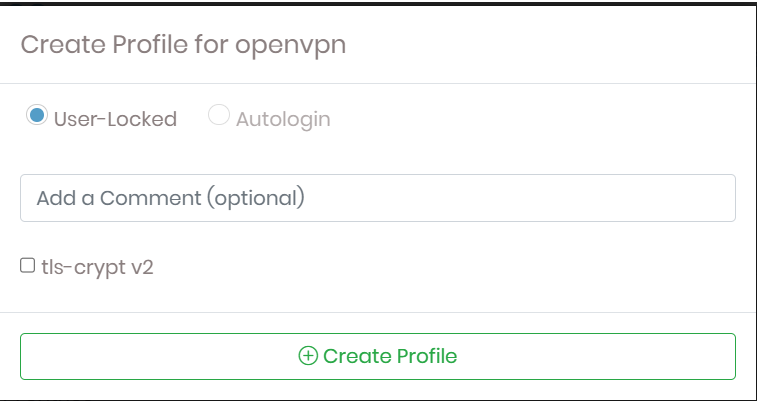Place cursor in optional comment box
757x401 pixels.
click(378, 198)
